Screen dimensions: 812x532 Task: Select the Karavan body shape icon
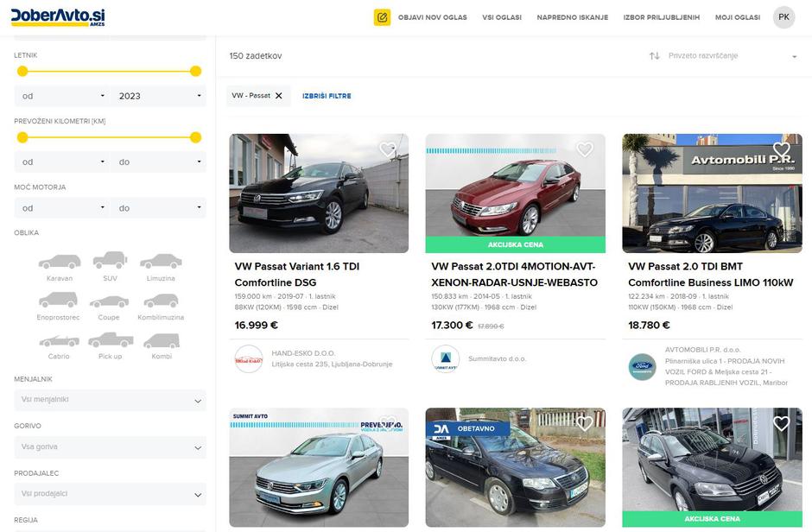(x=60, y=262)
